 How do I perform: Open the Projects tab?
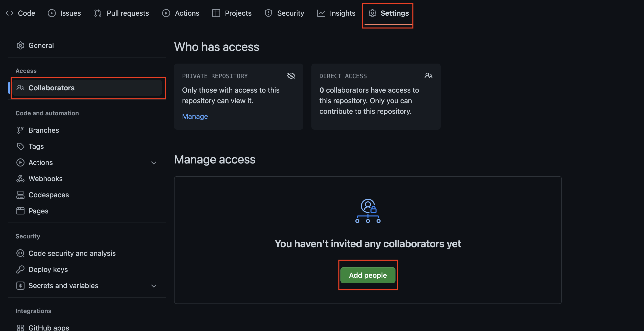232,13
